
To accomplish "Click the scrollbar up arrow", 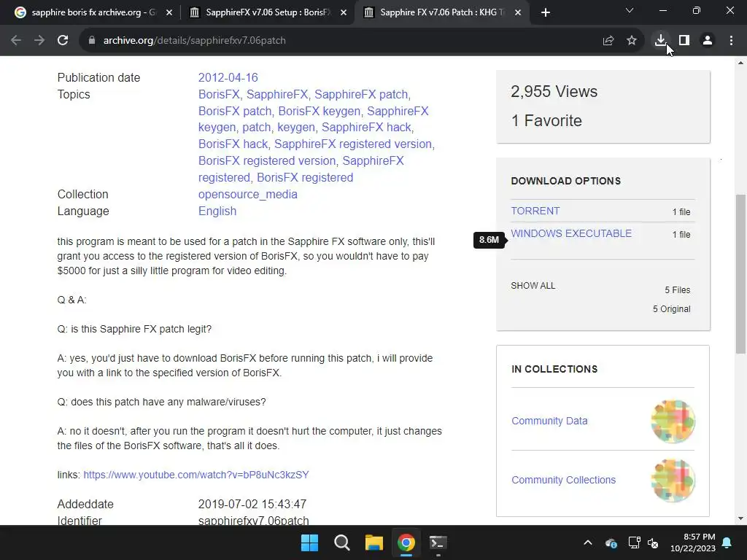I will [x=740, y=63].
